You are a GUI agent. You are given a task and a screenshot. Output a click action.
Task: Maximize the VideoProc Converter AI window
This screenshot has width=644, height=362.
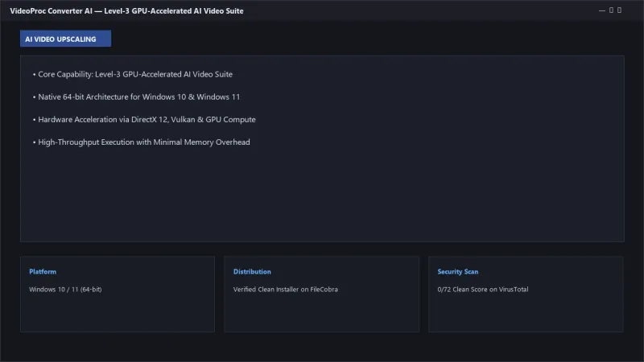pos(611,10)
